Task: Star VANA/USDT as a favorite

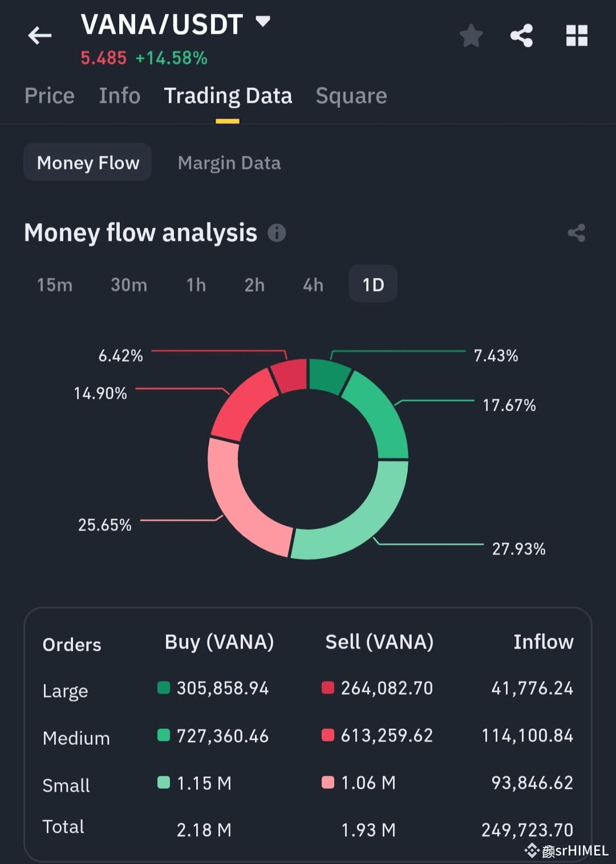Action: [x=471, y=35]
